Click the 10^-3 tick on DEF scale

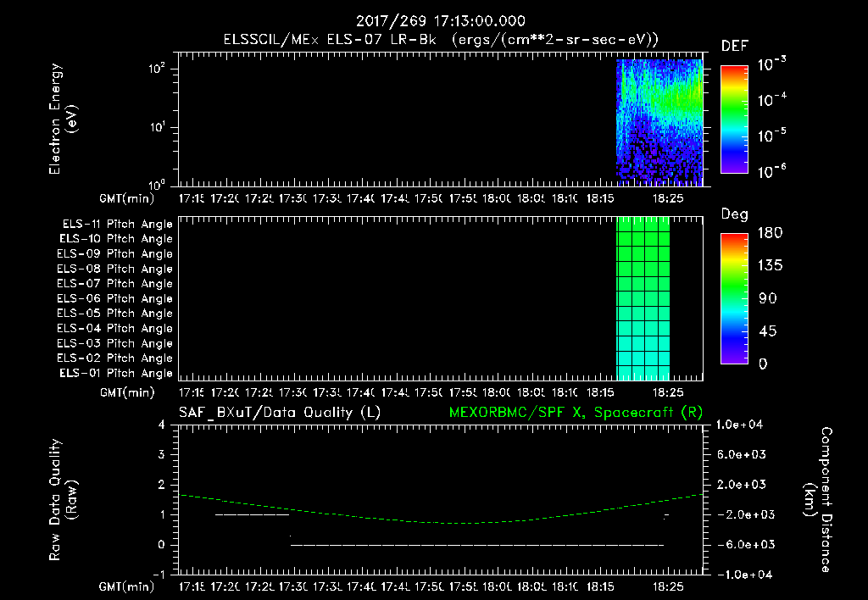coord(771,64)
